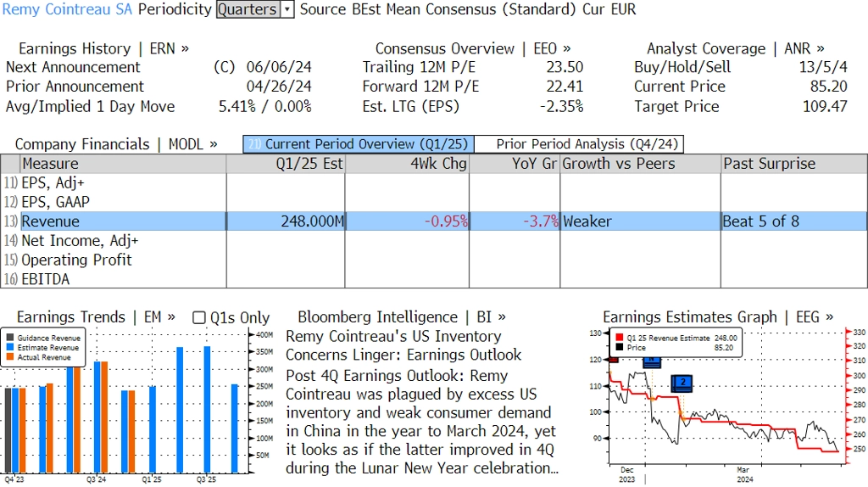
Task: Click the YoY Gr column header
Action: pos(515,164)
